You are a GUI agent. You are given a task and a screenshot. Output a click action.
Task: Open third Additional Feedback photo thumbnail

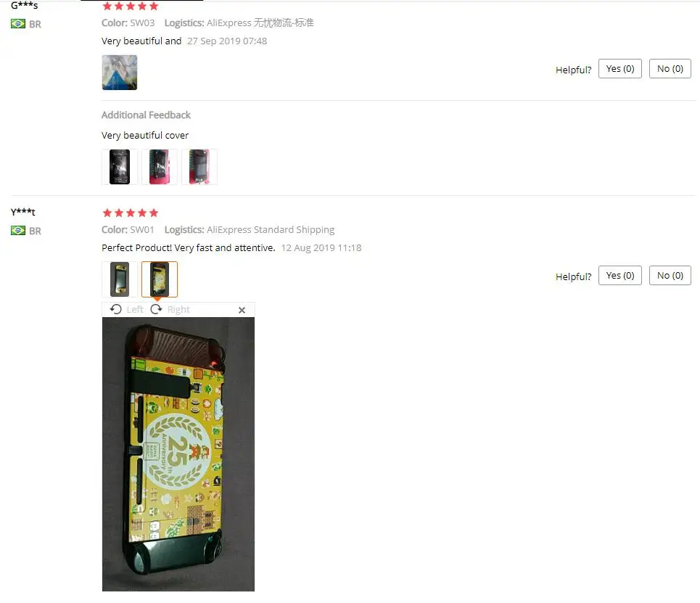199,167
